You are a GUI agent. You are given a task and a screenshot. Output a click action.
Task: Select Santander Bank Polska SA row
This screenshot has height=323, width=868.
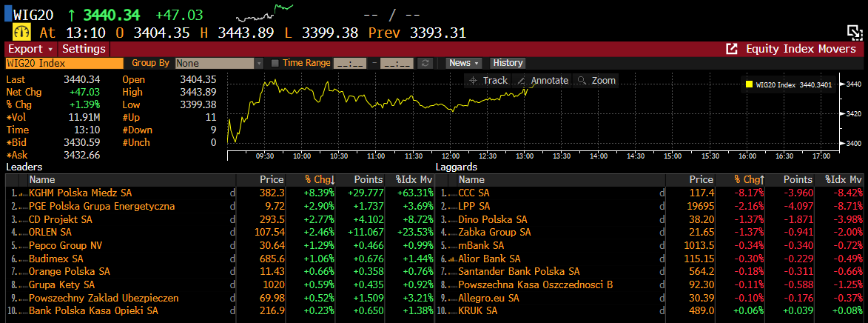[650, 271]
